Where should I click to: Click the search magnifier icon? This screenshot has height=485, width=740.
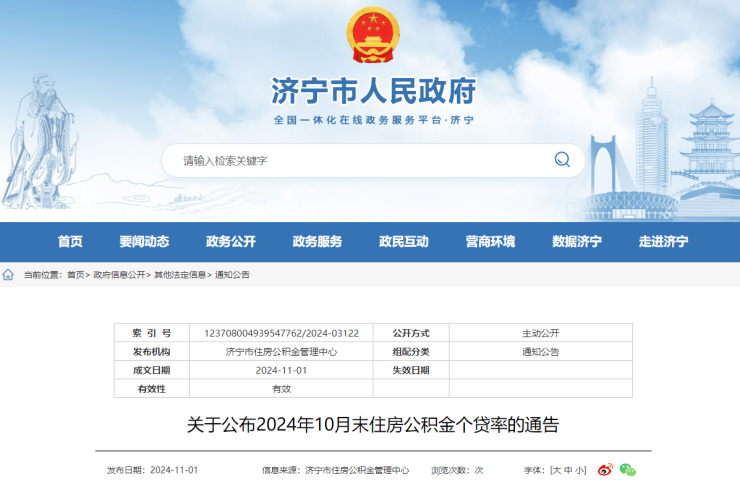562,160
